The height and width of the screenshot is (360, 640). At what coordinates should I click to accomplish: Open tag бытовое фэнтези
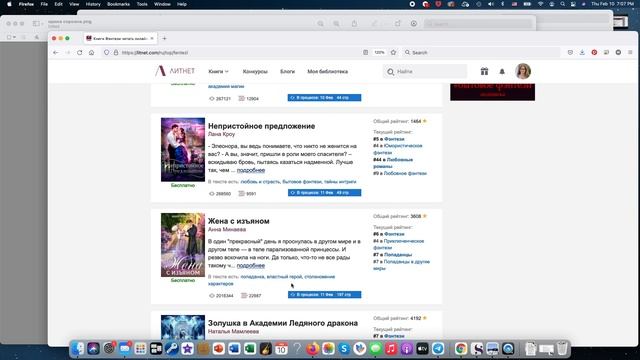click(302, 182)
